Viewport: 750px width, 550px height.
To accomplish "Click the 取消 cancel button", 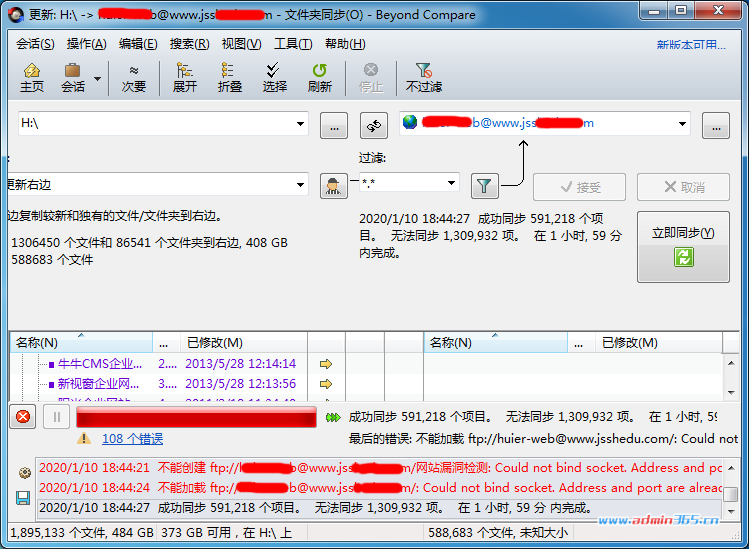I will click(x=683, y=187).
